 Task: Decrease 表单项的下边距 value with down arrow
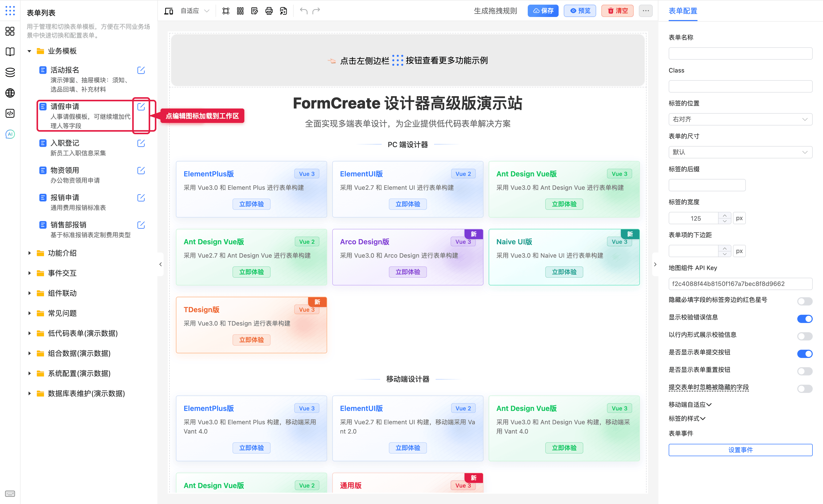point(724,254)
